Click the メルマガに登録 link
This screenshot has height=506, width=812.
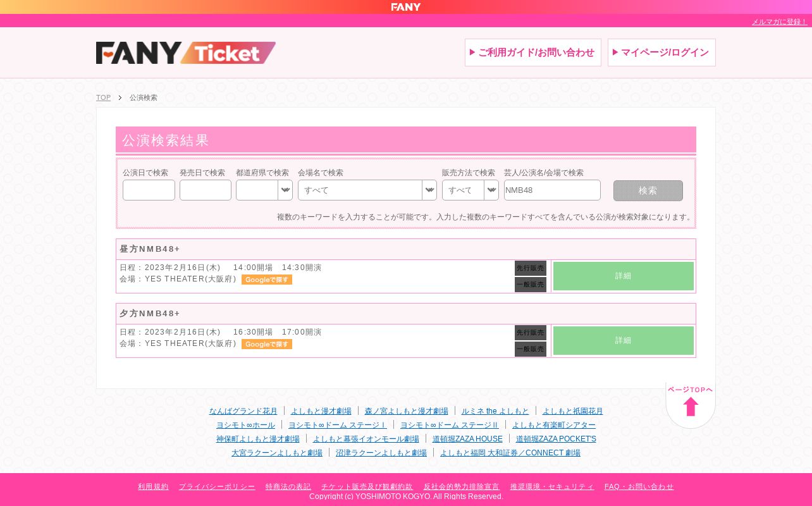[x=779, y=22]
